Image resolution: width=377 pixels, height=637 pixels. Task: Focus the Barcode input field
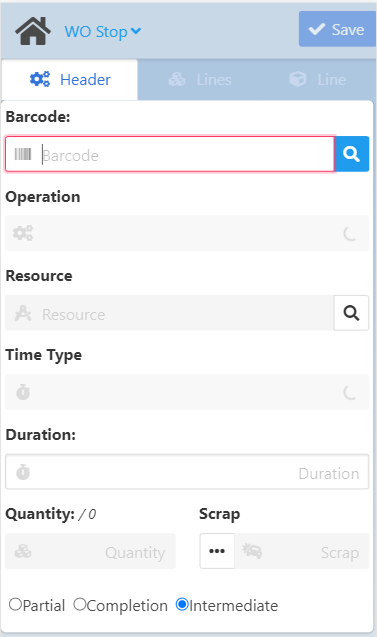coord(170,154)
